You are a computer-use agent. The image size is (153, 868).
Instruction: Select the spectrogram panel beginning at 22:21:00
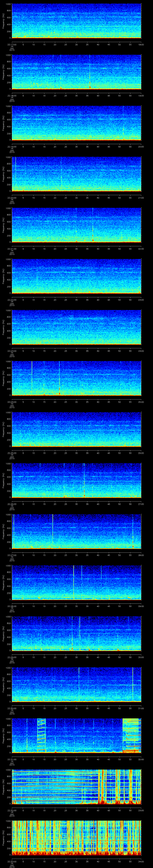point(76,225)
